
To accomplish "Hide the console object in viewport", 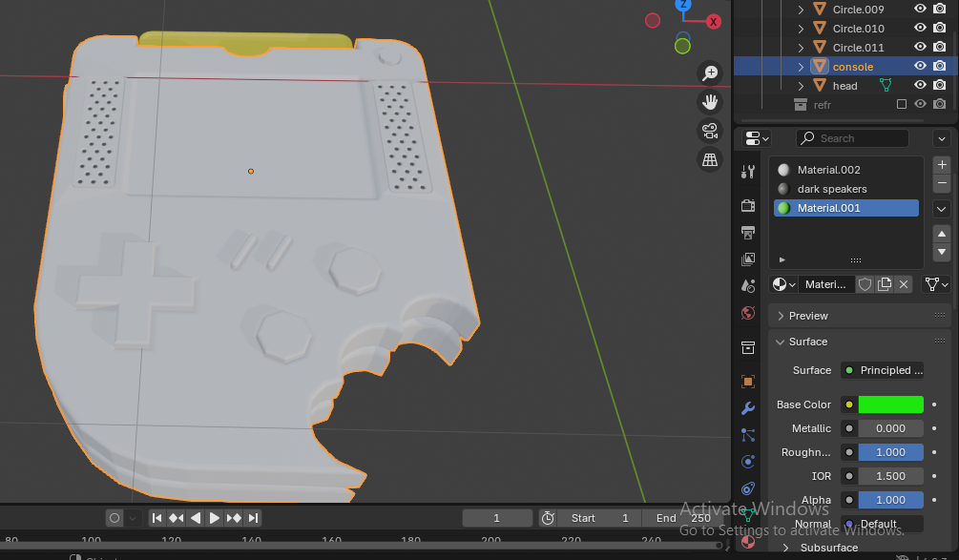I will tap(921, 67).
